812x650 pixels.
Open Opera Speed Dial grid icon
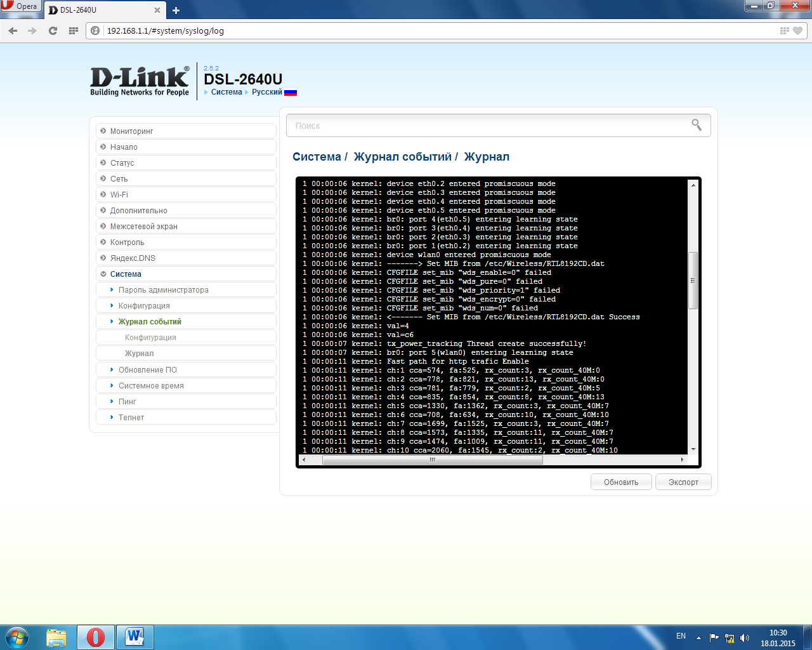[74, 30]
